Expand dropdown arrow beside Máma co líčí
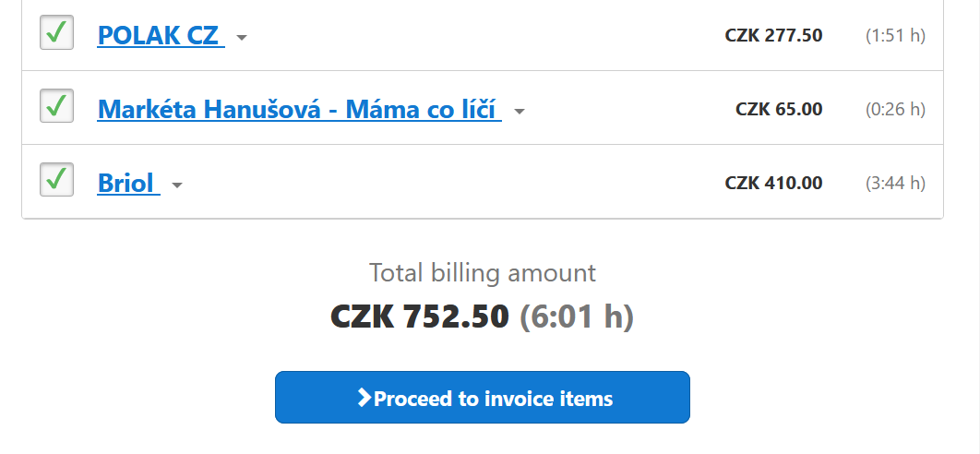 point(520,112)
